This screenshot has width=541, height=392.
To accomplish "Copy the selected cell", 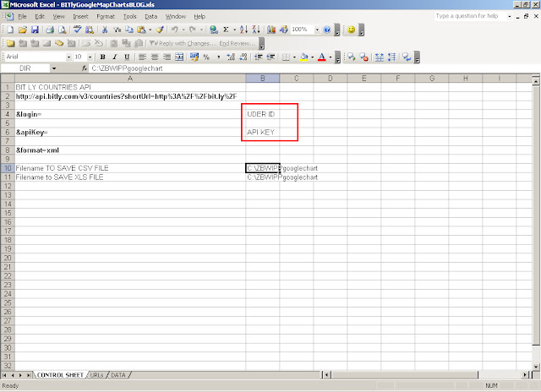I will (x=129, y=30).
